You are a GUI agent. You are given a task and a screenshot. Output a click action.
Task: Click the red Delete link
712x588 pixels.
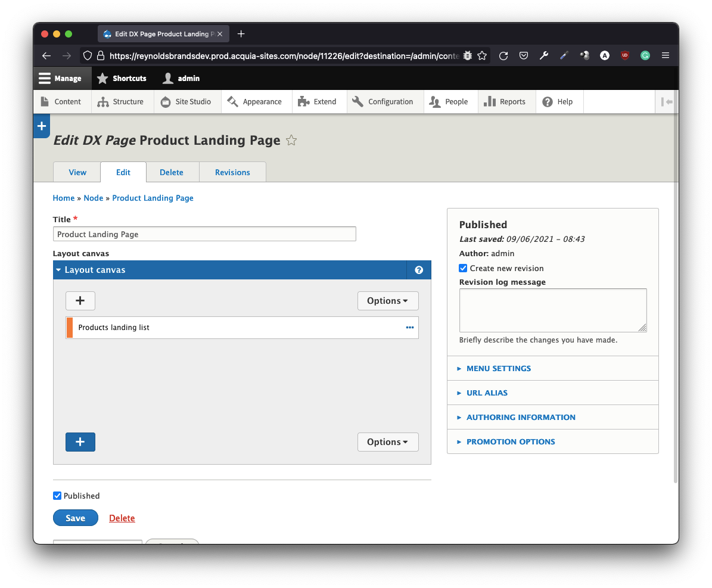122,518
